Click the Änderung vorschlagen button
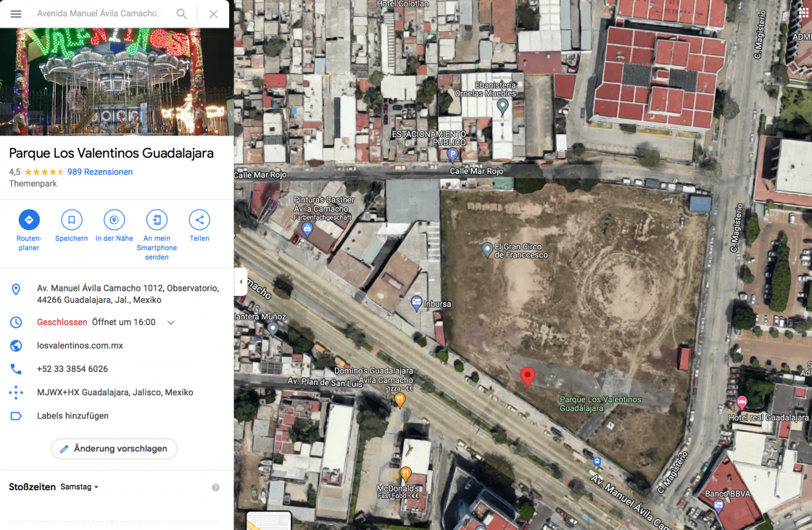The image size is (812, 530). pyautogui.click(x=115, y=449)
